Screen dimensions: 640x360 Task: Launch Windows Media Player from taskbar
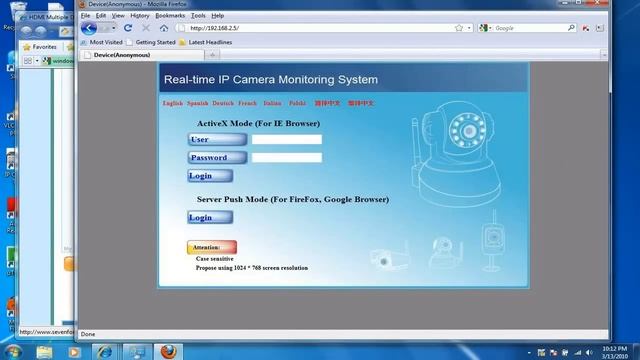click(x=74, y=352)
